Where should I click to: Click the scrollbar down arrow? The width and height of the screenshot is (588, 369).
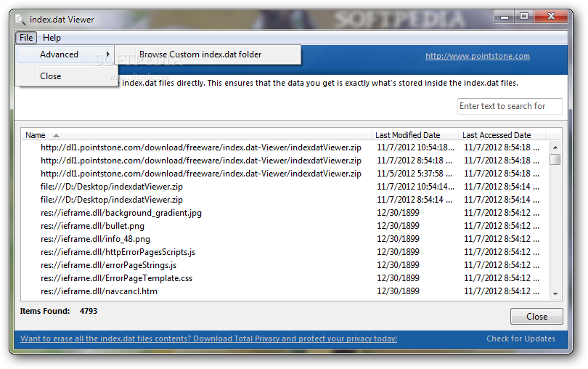555,294
